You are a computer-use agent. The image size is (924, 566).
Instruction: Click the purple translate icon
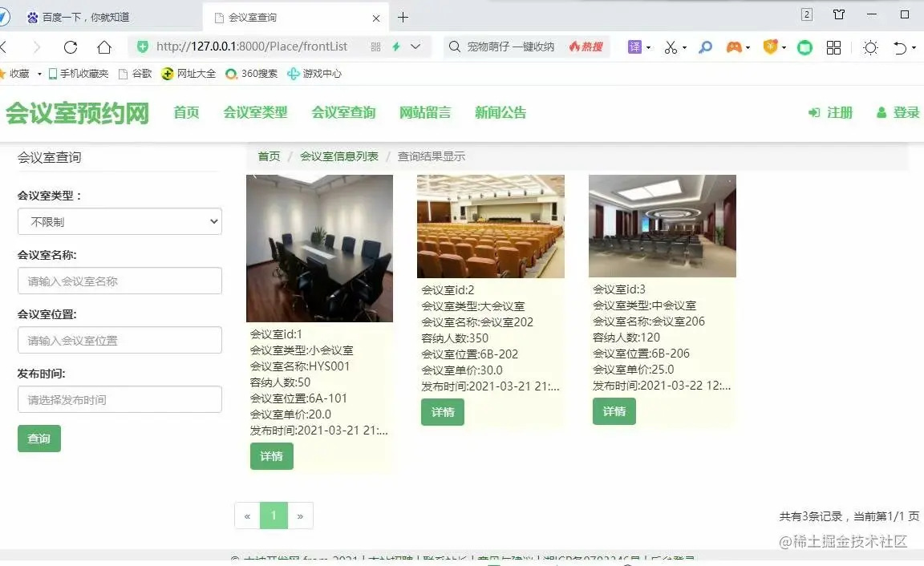coord(634,47)
